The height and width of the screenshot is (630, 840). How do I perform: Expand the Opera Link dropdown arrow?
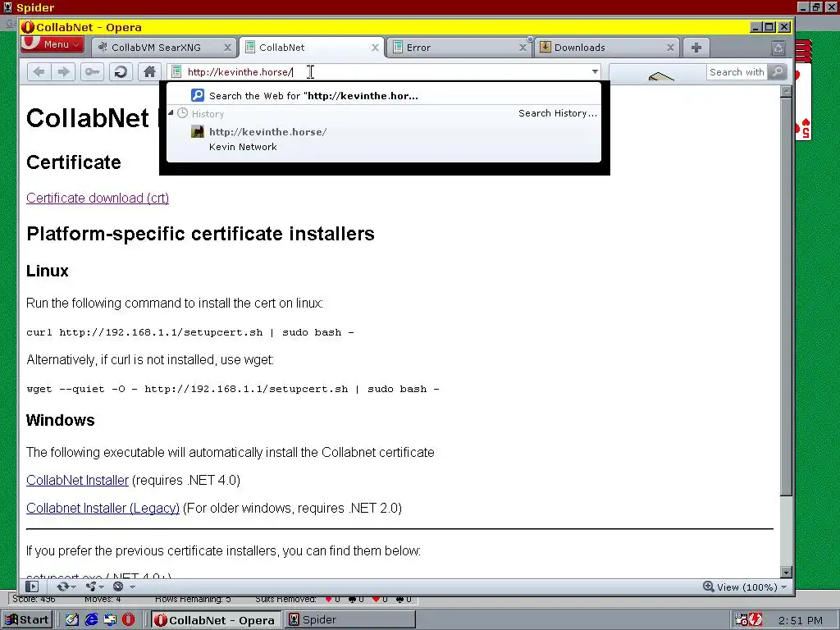[x=73, y=587]
